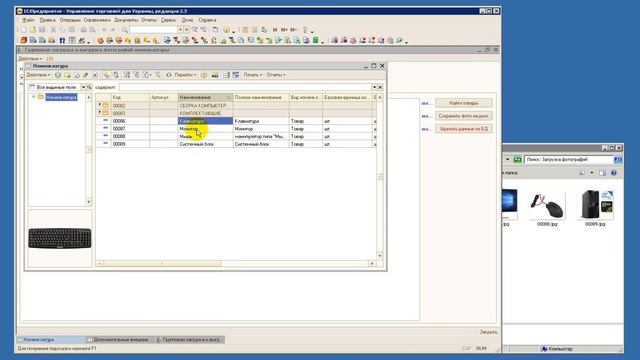Click the pencil Edit icon in Номенклатура toolbar
Viewport: 640px width, 360px height.
click(85, 75)
